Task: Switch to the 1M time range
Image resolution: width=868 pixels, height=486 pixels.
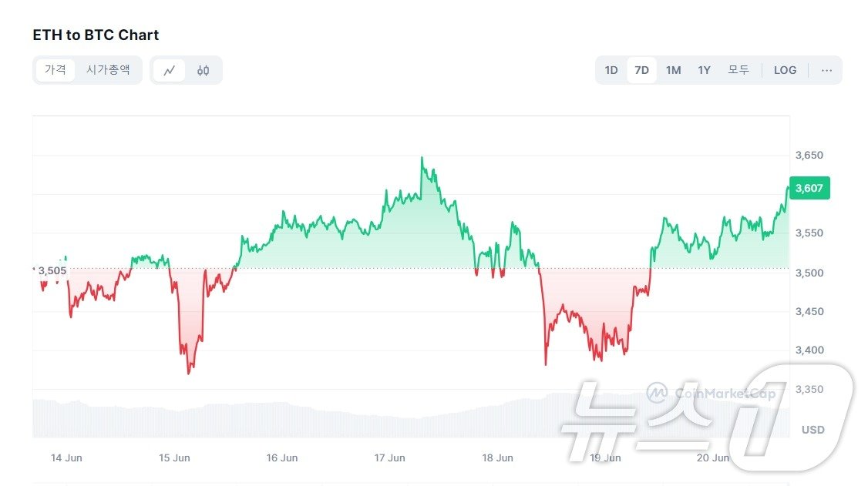Action: point(672,70)
